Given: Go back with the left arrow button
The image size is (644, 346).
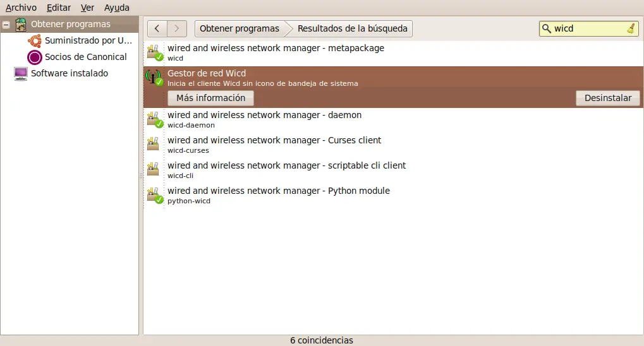Looking at the screenshot, I should pos(157,28).
